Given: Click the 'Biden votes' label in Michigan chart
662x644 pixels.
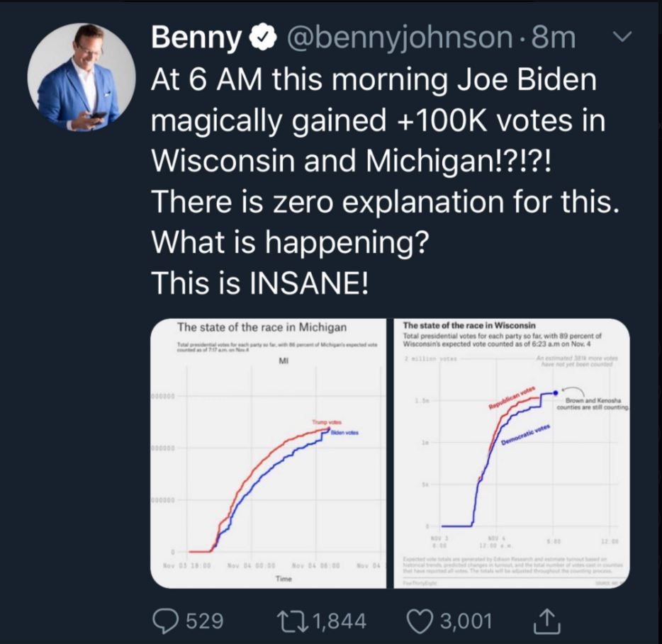Looking at the screenshot, I should point(345,433).
